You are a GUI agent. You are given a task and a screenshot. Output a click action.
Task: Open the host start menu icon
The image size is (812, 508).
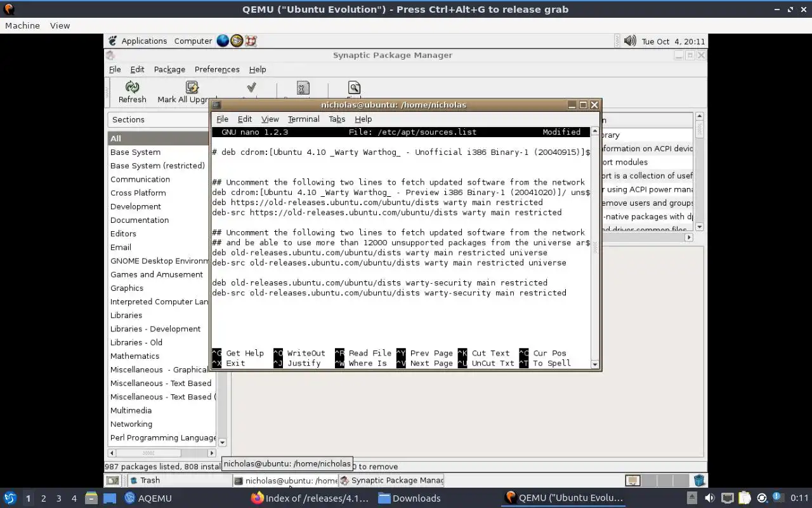pyautogui.click(x=10, y=498)
